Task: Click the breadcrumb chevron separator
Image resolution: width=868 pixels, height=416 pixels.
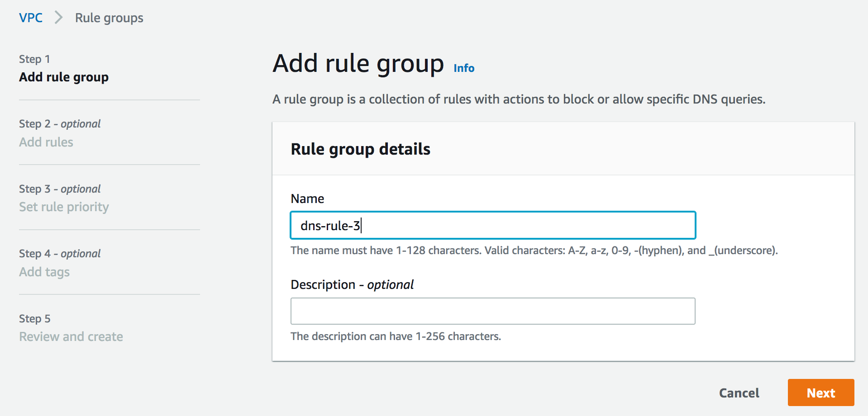Action: pos(59,18)
